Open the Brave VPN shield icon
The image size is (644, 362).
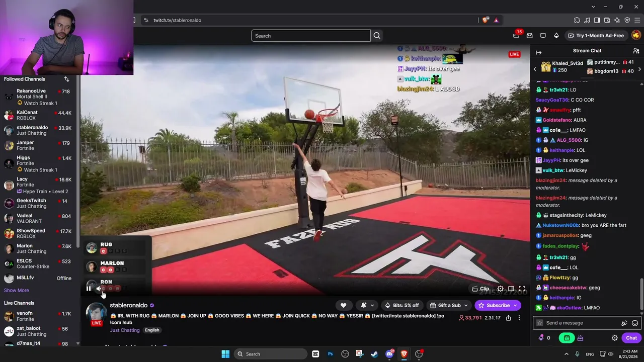(x=627, y=20)
